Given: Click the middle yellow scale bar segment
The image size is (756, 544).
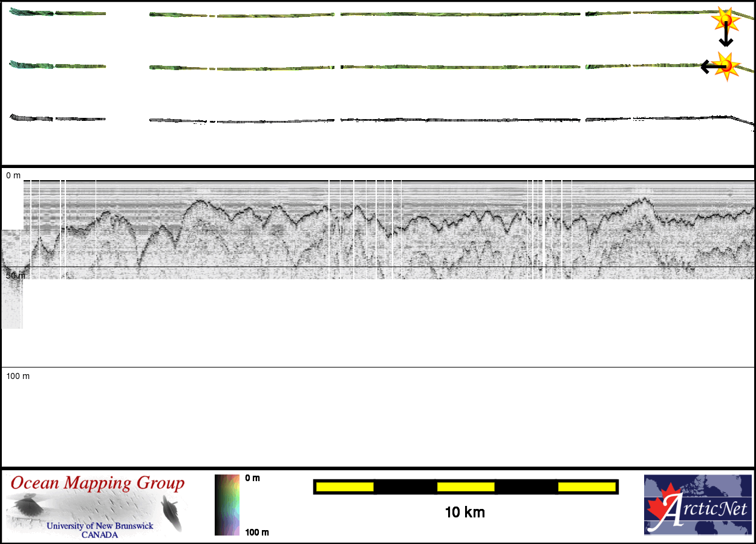Looking at the screenshot, I should coord(466,487).
